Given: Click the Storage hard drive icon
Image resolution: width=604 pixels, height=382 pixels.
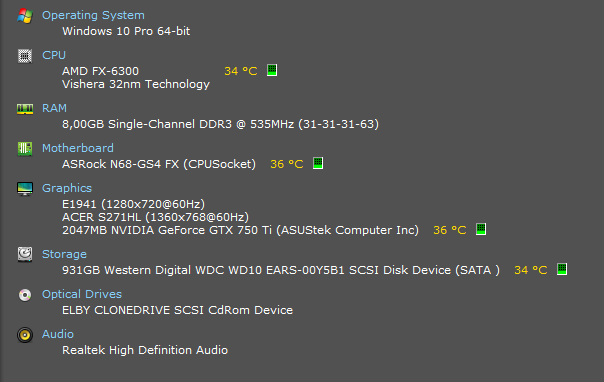Looking at the screenshot, I should 25,255.
